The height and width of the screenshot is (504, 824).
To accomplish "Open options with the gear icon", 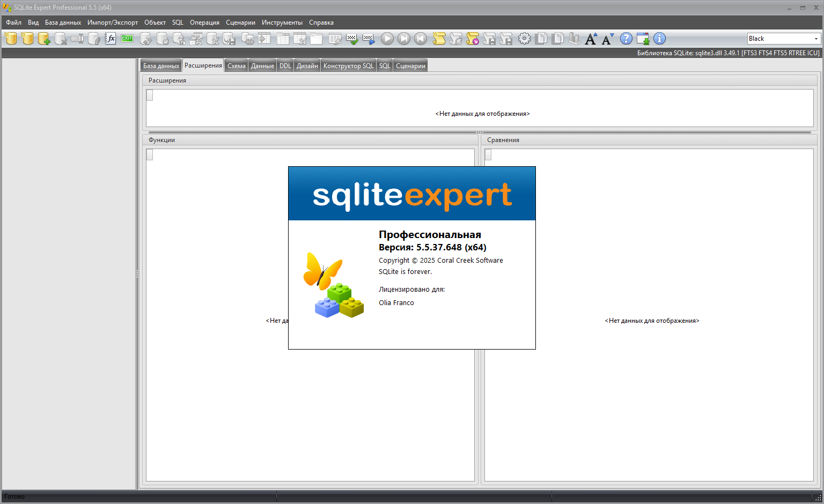I will pos(525,39).
